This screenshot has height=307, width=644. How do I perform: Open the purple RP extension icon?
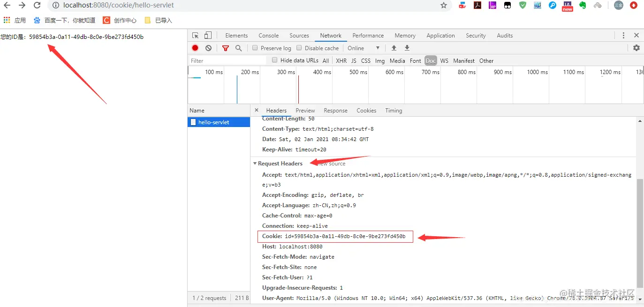point(492,5)
